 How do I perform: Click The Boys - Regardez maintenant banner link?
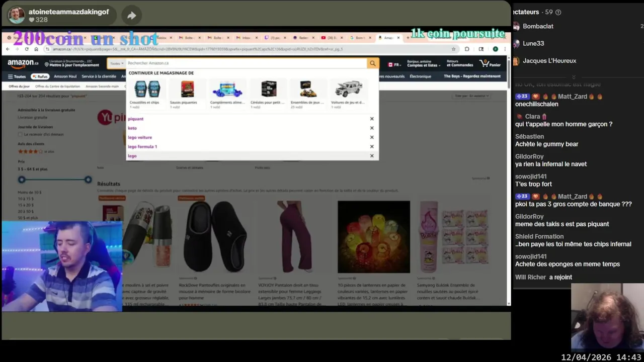(x=472, y=76)
